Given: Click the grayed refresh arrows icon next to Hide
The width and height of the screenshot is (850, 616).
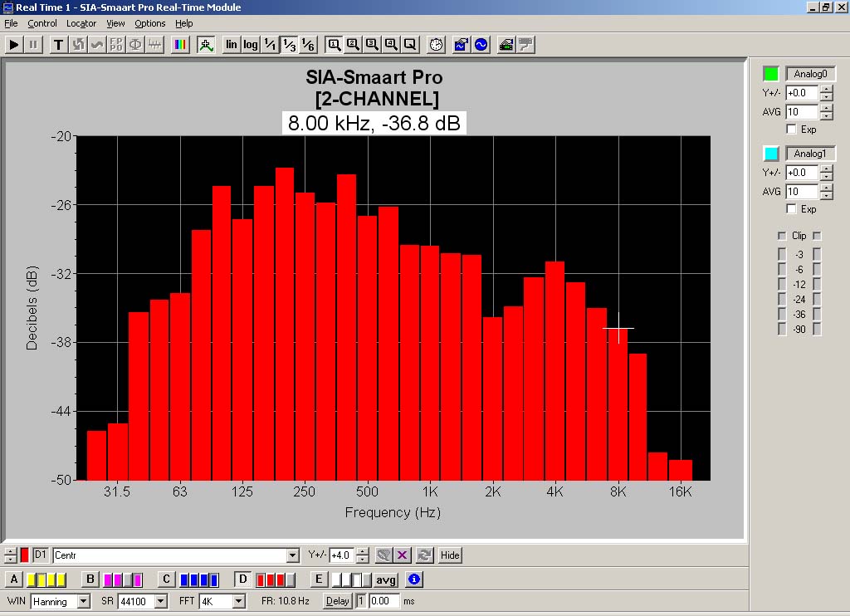Looking at the screenshot, I should click(425, 555).
